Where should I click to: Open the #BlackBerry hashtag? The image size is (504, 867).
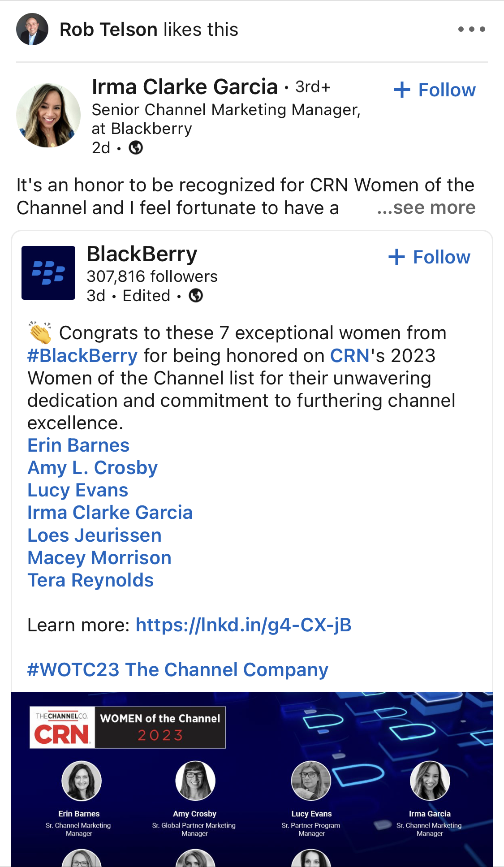[x=82, y=356]
